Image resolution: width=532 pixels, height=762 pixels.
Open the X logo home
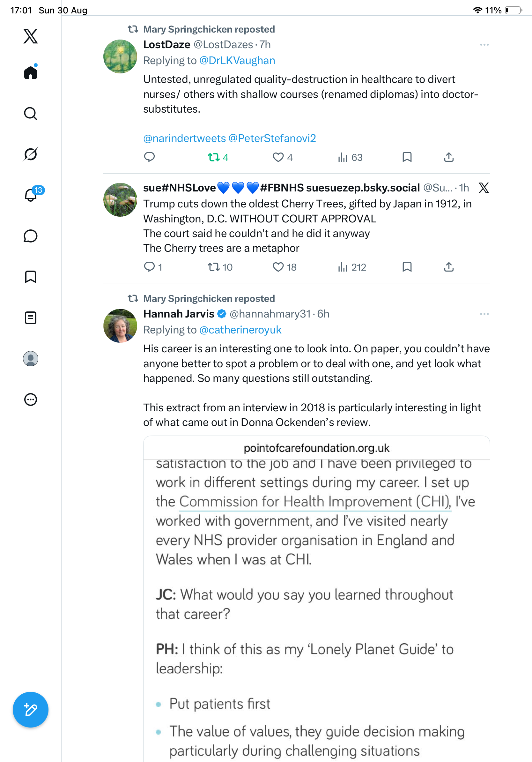[x=31, y=36]
